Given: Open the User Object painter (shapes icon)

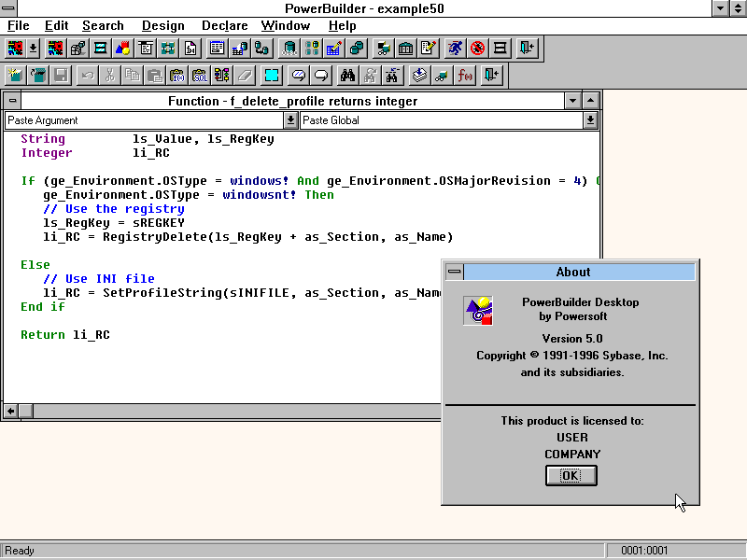Looking at the screenshot, I should [123, 49].
